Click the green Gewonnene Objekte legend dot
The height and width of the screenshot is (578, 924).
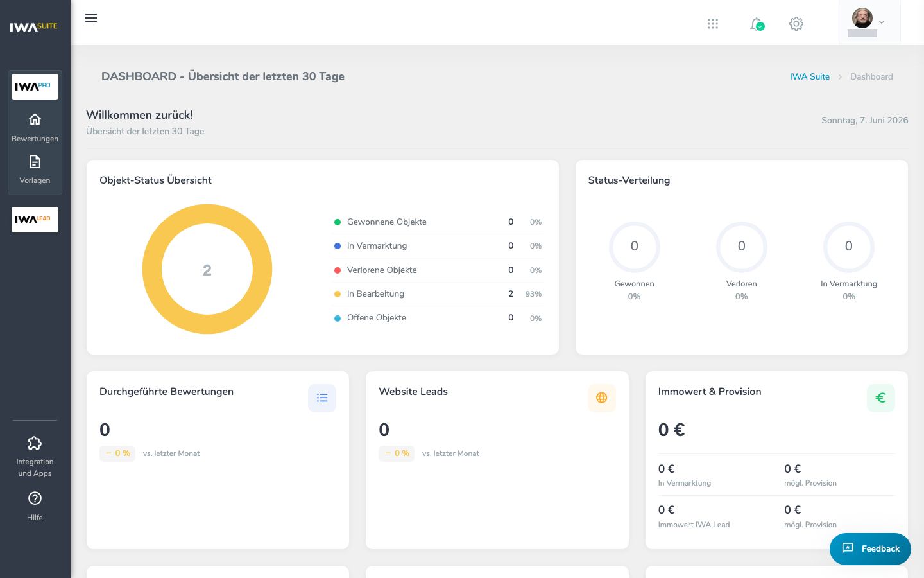(338, 222)
